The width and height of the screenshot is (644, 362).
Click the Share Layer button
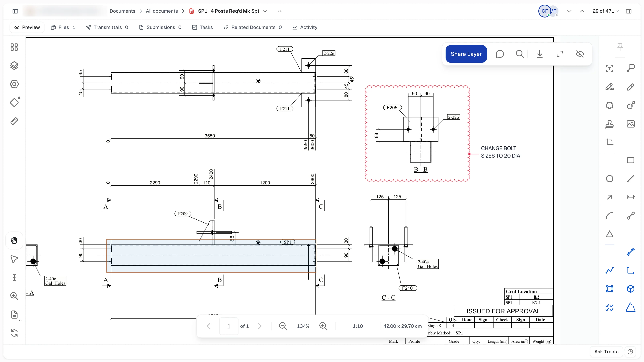point(466,54)
